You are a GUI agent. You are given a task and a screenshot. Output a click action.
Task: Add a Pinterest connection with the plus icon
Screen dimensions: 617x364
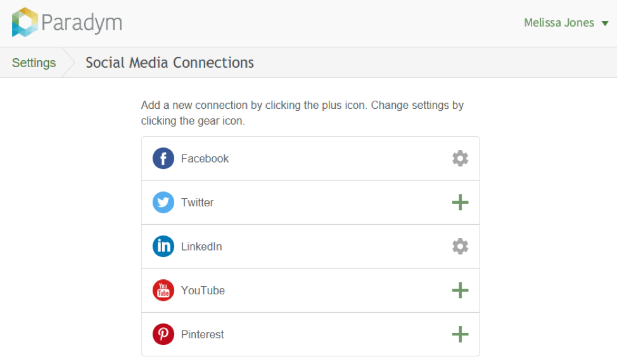460,334
